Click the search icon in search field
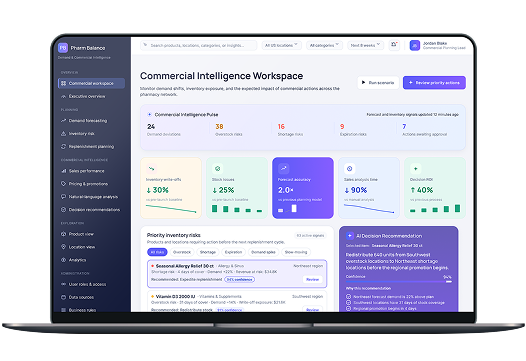Image resolution: width=526 pixels, height=361 pixels. coord(145,45)
